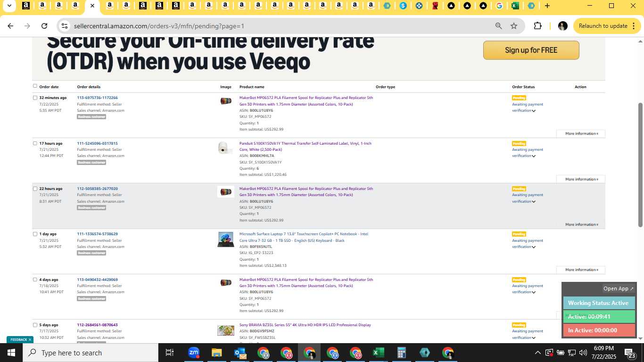
Task: Switch to the blue cross-circle icon tab
Action: [419, 6]
